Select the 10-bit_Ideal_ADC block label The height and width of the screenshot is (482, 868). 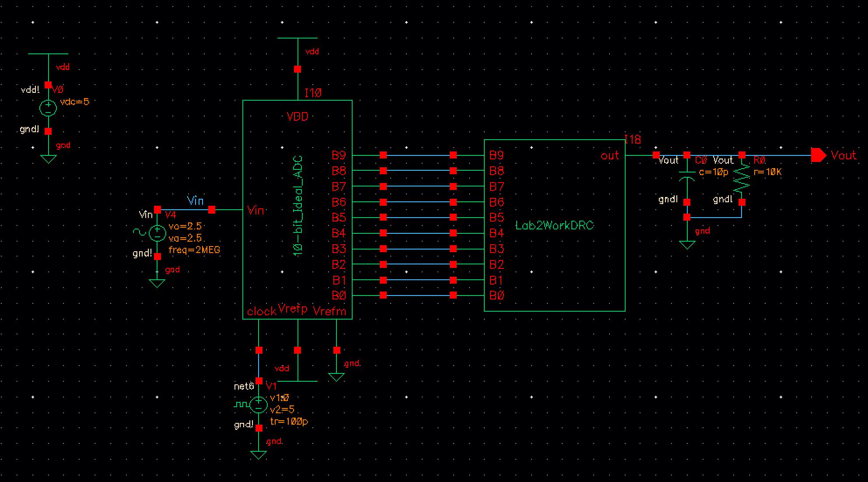(298, 206)
